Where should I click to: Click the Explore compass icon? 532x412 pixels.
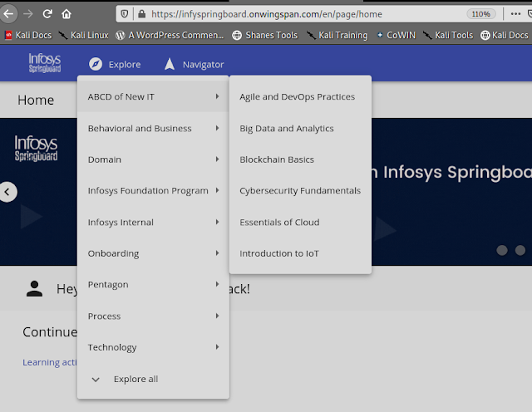coord(96,64)
